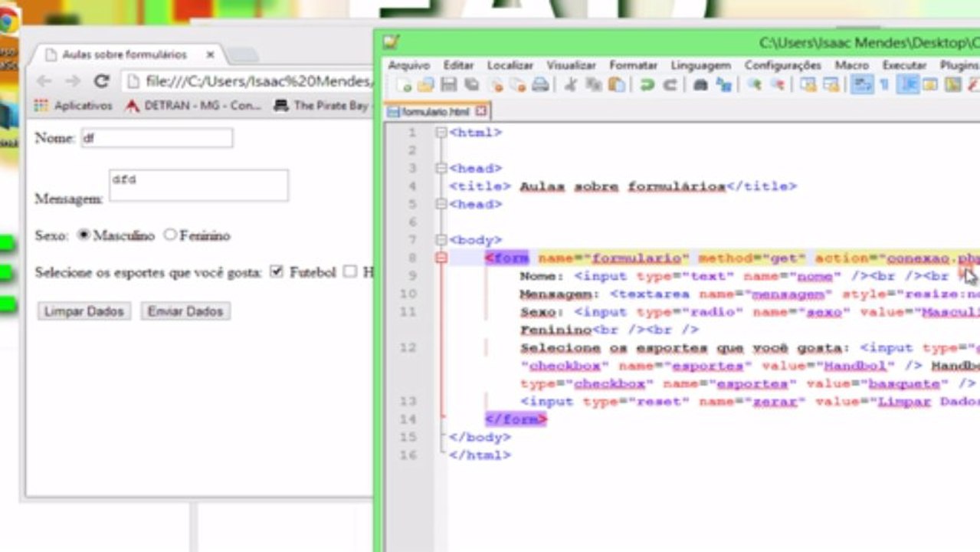Screen dimensions: 980x552
Task: Go back in Chrome browser
Action: (x=44, y=81)
